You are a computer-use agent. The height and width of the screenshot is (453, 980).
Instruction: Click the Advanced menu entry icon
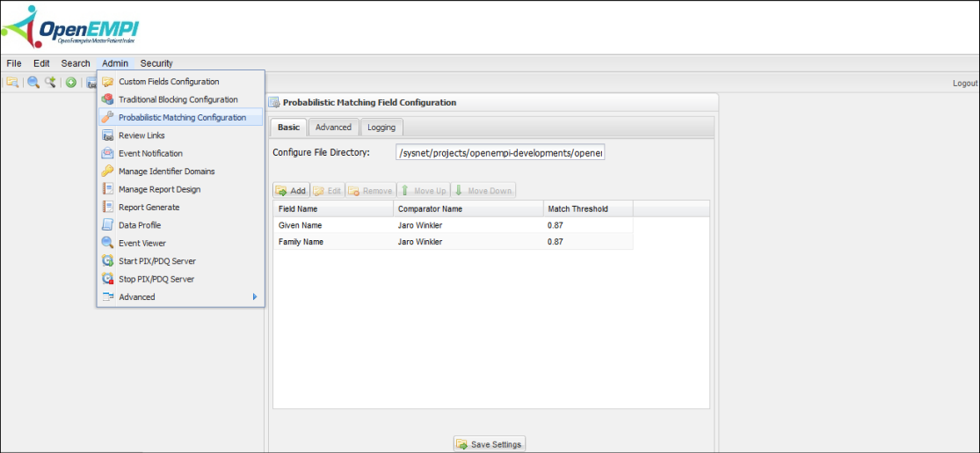click(x=107, y=296)
